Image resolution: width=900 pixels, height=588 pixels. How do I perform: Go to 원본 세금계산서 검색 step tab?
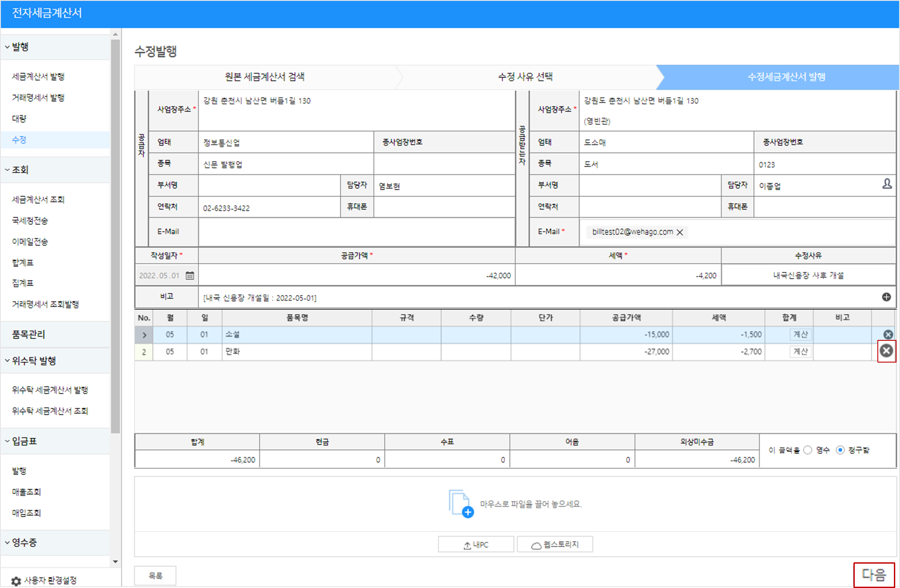265,77
